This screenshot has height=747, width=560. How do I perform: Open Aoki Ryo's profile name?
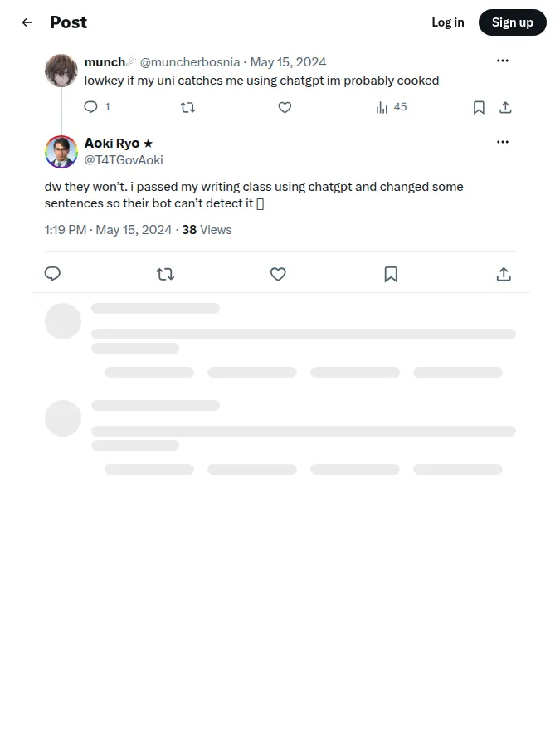coord(112,143)
